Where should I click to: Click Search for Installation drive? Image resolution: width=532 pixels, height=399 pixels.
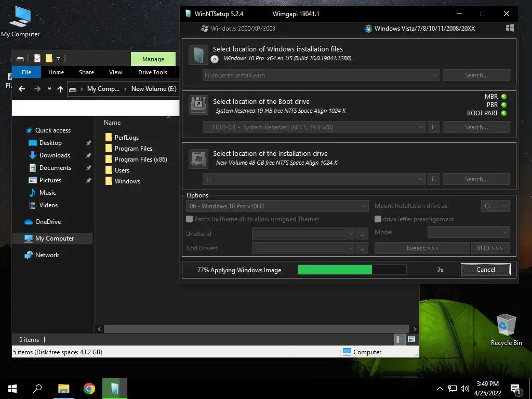coord(476,179)
